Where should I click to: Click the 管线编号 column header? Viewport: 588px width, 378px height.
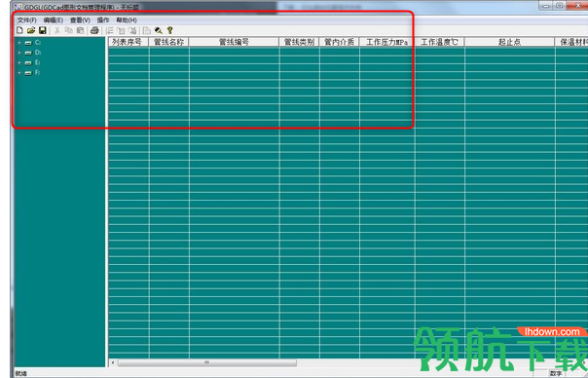tap(234, 42)
